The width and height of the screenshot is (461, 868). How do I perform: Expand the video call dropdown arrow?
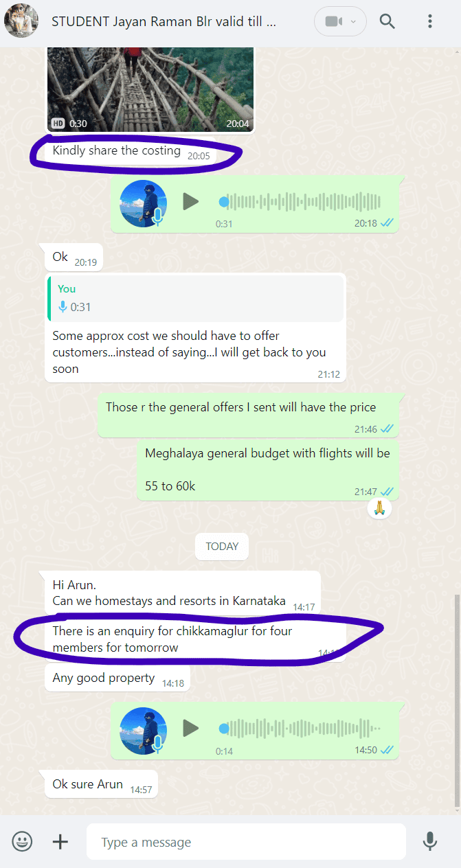point(354,21)
